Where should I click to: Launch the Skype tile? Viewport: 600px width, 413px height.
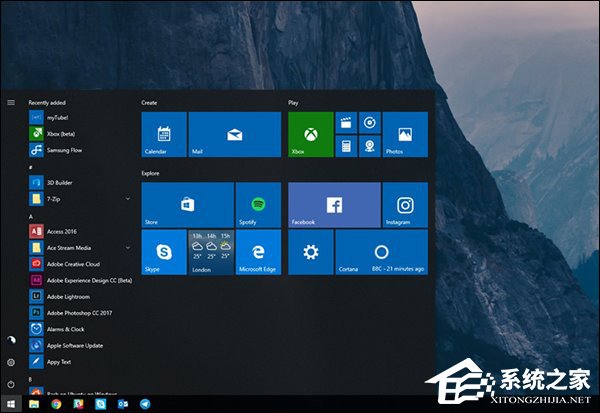point(164,252)
